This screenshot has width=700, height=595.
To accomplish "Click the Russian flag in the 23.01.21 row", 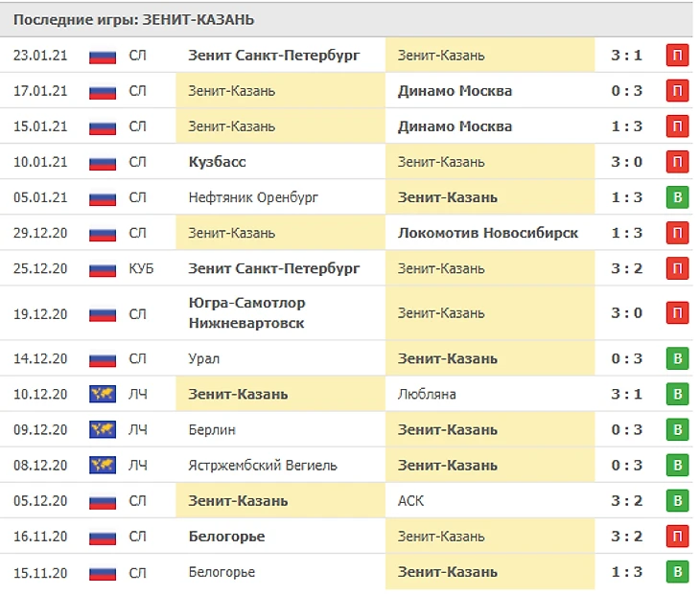I will [x=103, y=57].
